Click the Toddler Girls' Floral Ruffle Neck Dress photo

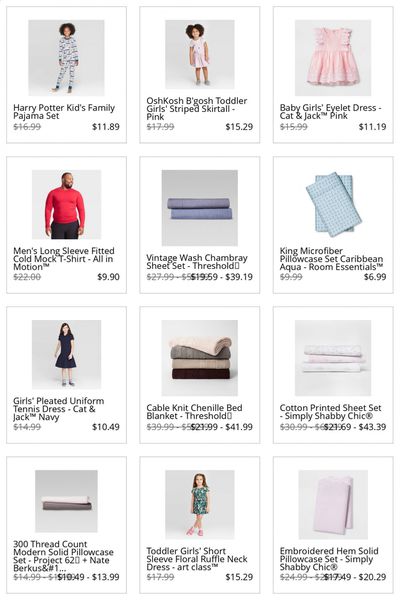199,504
